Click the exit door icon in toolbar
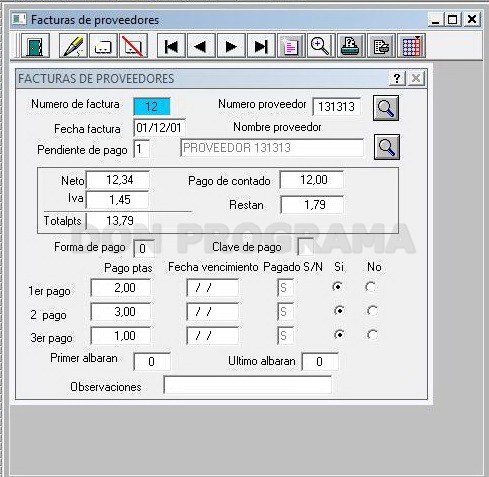The width and height of the screenshot is (489, 477). tap(35, 46)
